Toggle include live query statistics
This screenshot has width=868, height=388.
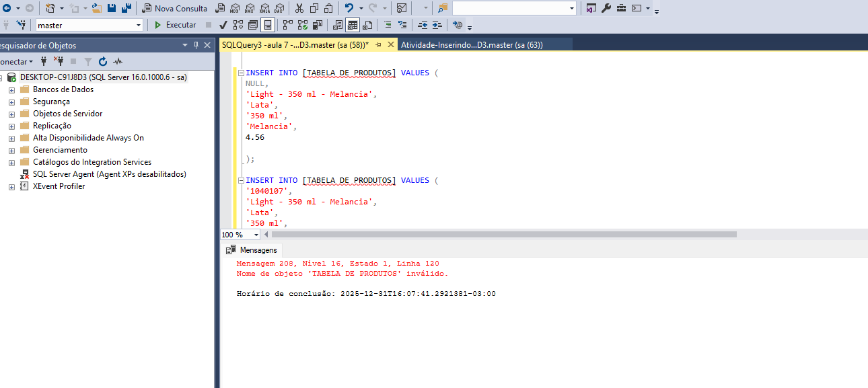point(302,25)
